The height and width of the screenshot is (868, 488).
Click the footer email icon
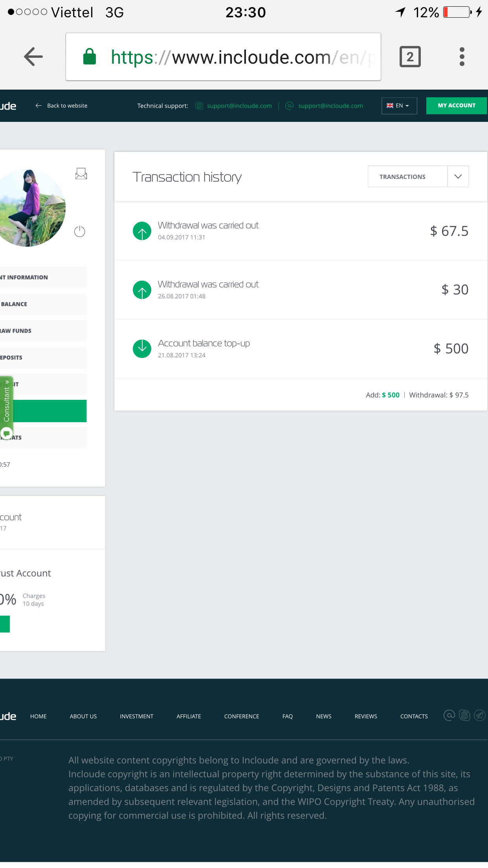click(449, 715)
